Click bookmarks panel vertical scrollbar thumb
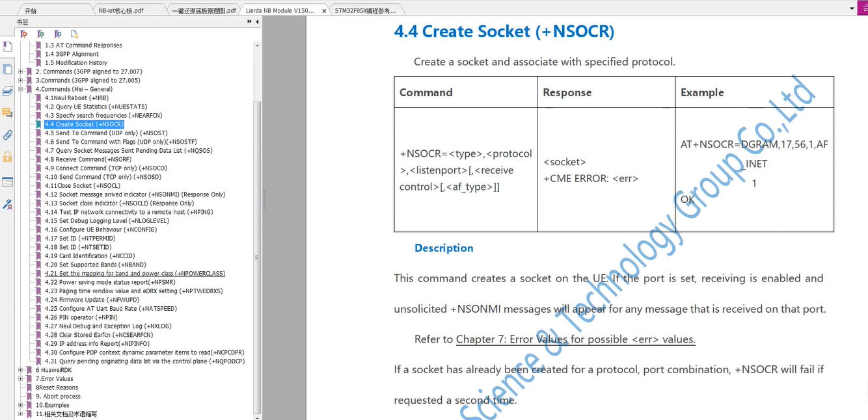 pyautogui.click(x=258, y=257)
